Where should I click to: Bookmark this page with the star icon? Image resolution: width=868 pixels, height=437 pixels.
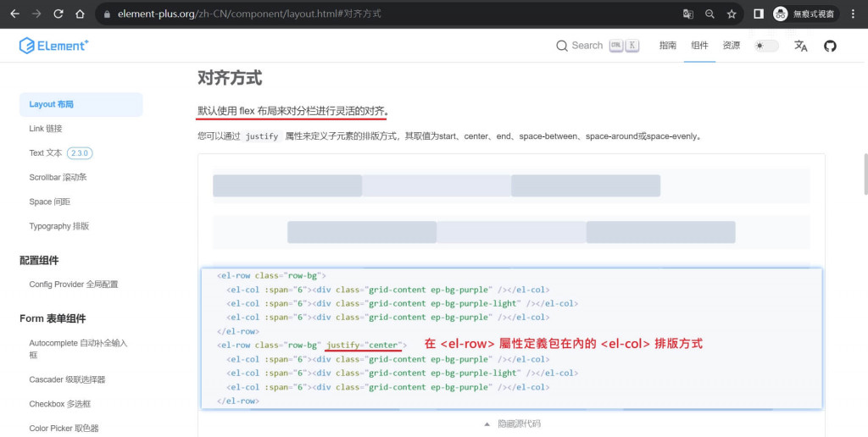tap(732, 14)
